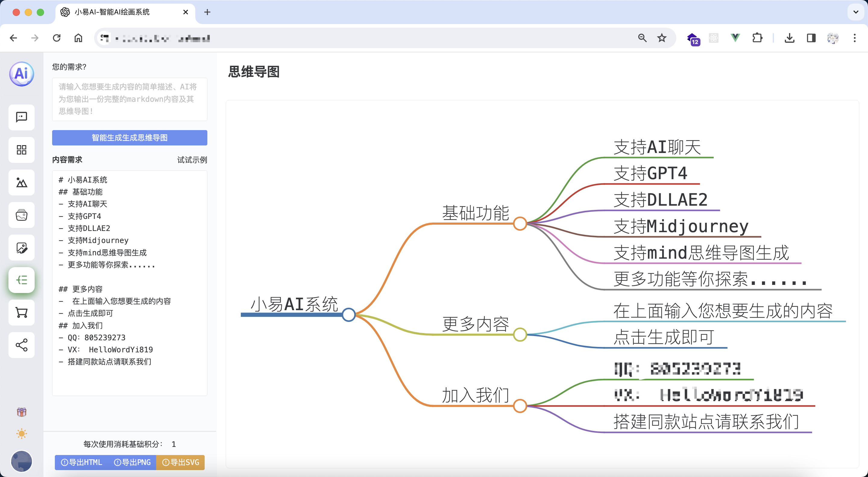Collapse the 小易AI系统 root node circle
This screenshot has width=868, height=477.
point(349,315)
